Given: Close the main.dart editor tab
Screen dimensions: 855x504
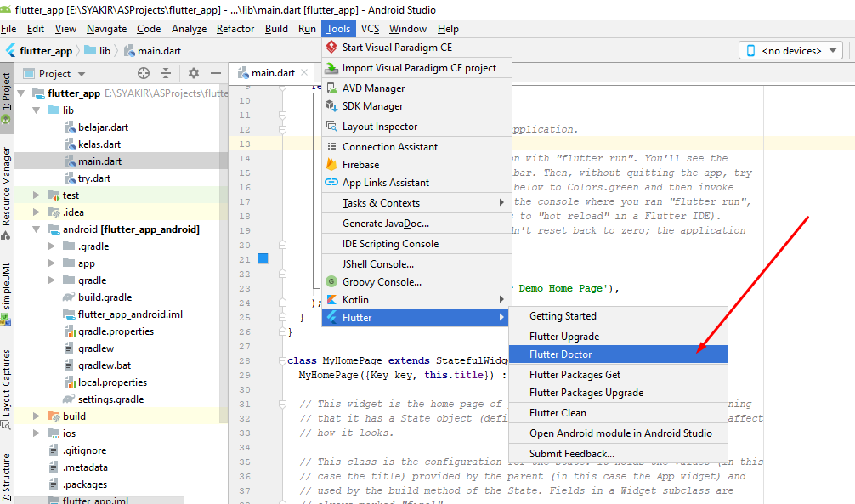Looking at the screenshot, I should click(x=304, y=72).
